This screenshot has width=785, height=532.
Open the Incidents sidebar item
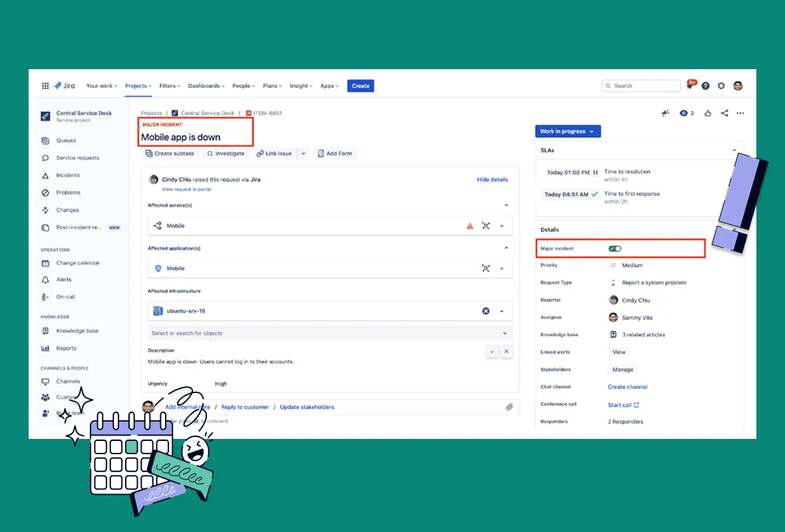(67, 176)
